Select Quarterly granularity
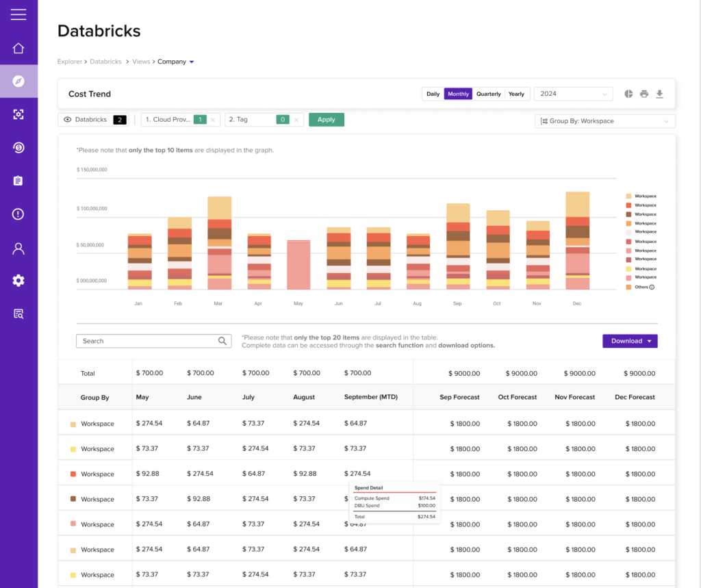This screenshot has width=701, height=588. [489, 94]
